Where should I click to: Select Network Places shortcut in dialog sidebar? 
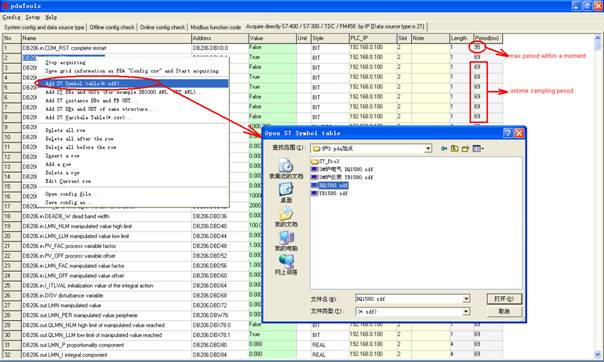click(286, 265)
